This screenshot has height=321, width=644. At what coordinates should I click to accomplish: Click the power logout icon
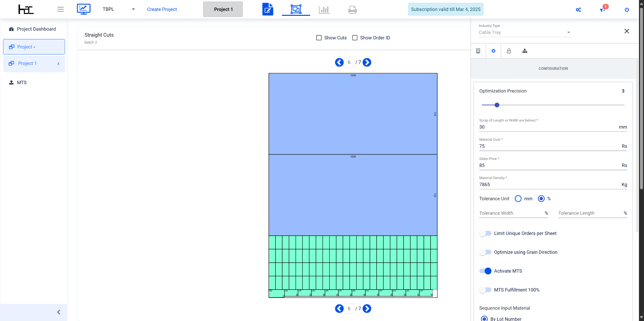pyautogui.click(x=627, y=10)
